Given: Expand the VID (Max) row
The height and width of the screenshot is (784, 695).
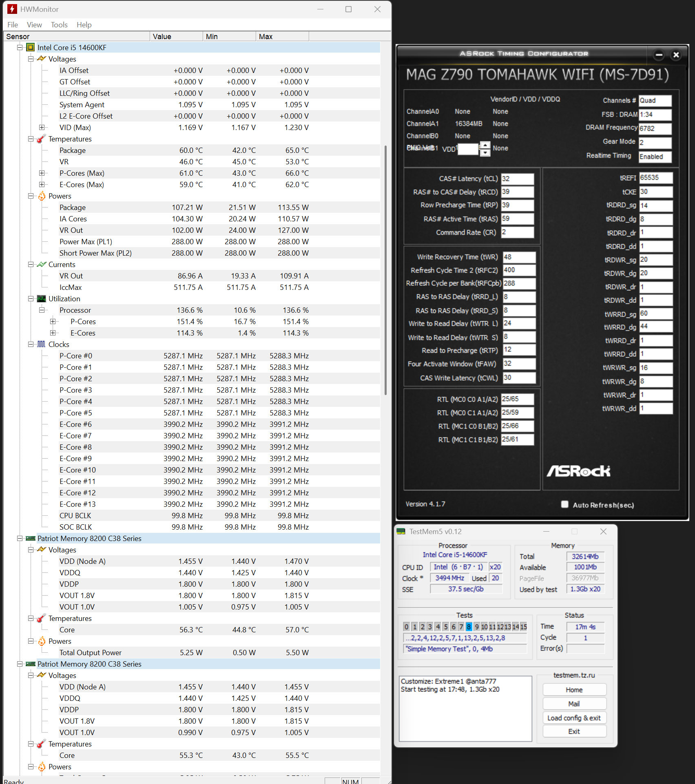Looking at the screenshot, I should (42, 128).
